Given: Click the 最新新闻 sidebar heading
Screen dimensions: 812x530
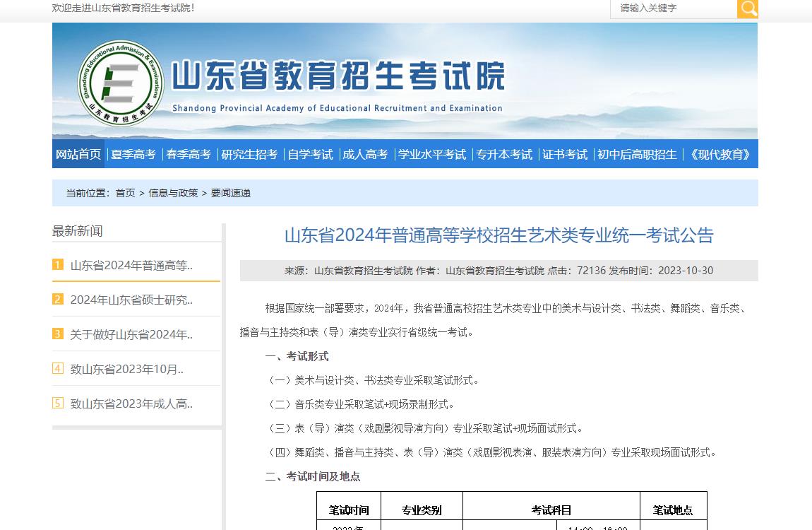Looking at the screenshot, I should pos(77,231).
